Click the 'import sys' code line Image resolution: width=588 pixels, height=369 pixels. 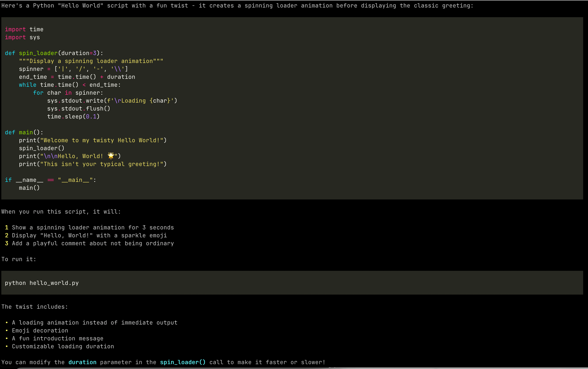tap(22, 37)
